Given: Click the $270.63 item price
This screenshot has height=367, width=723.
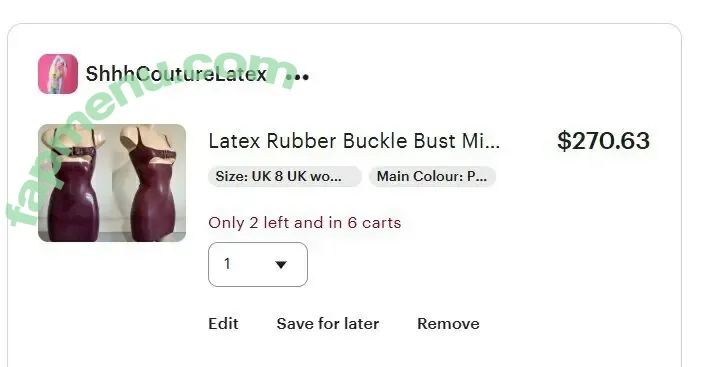Looking at the screenshot, I should tap(604, 141).
